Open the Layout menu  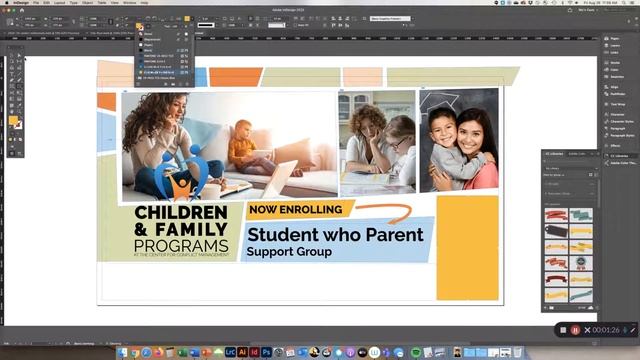coord(60,2)
